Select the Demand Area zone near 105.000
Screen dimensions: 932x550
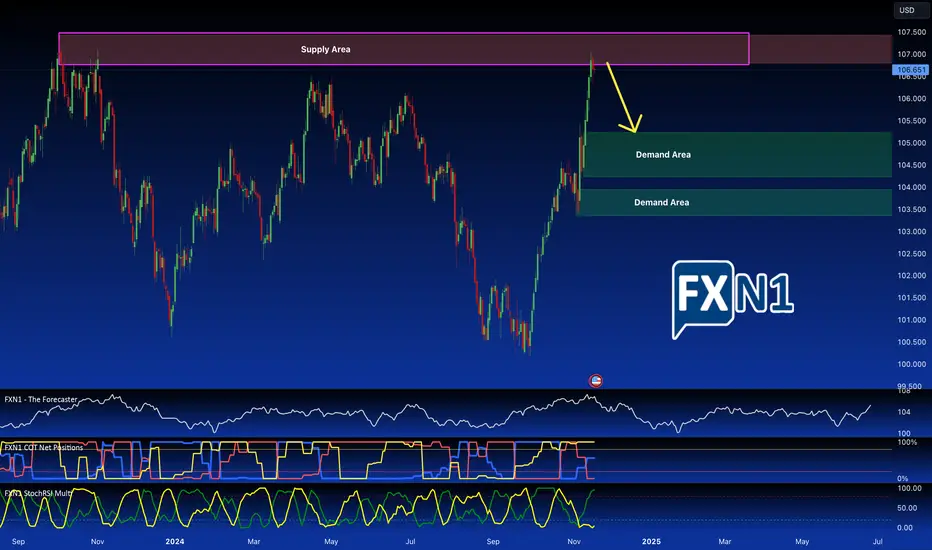[737, 155]
